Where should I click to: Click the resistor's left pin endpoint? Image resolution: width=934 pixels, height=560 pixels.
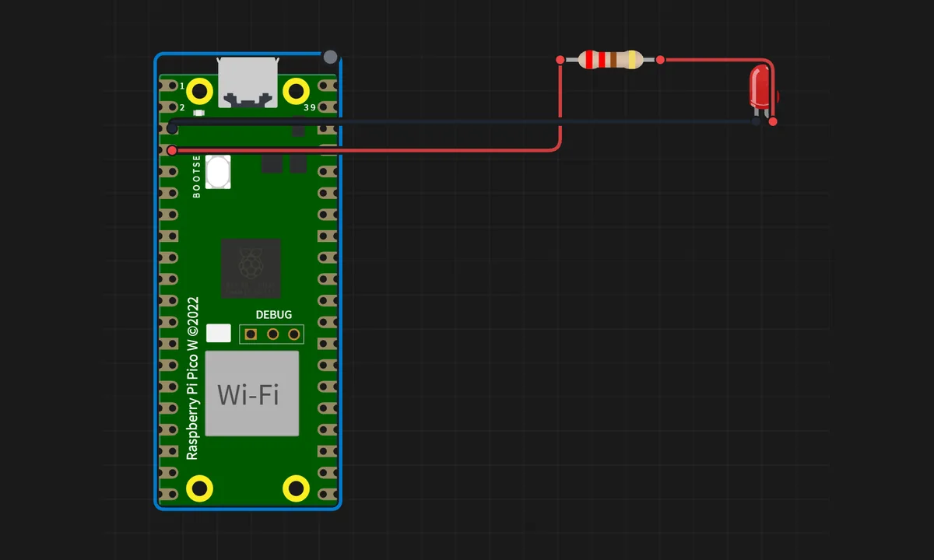tap(560, 59)
